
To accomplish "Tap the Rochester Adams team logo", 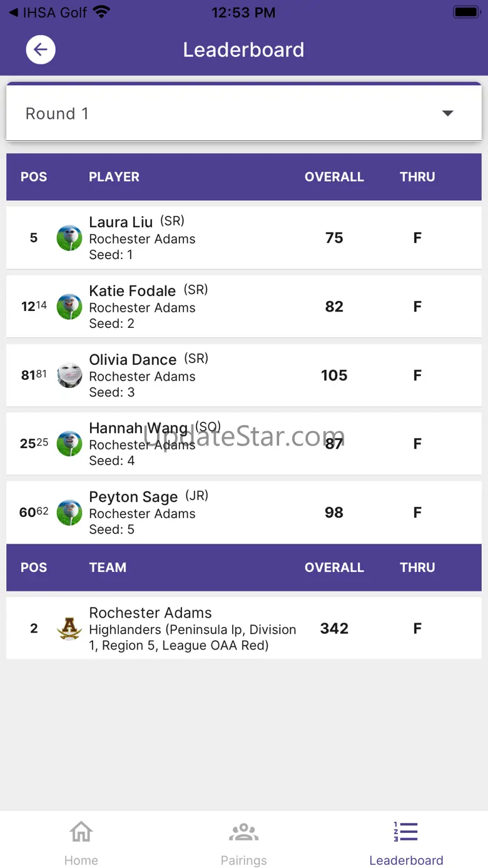I will coord(69,628).
